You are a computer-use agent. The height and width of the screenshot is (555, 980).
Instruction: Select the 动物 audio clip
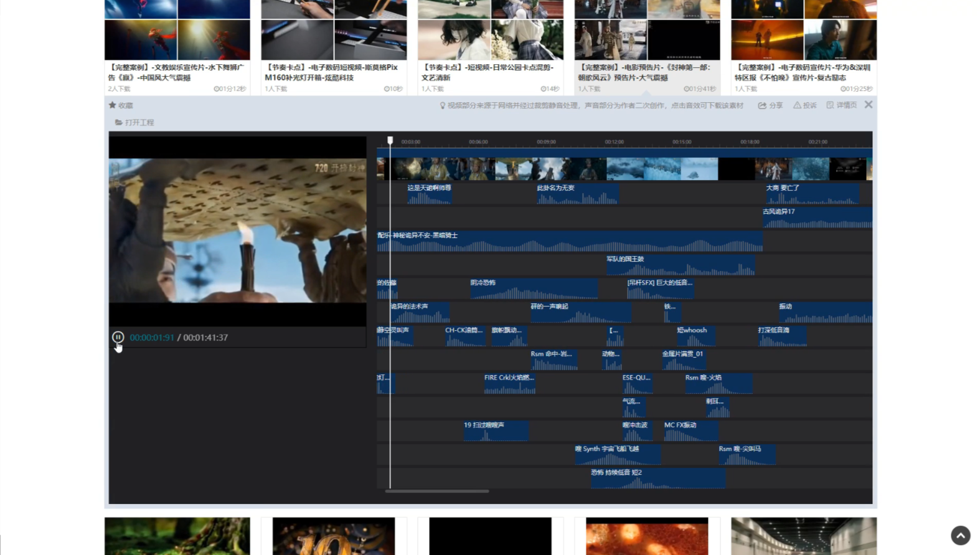[612, 359]
